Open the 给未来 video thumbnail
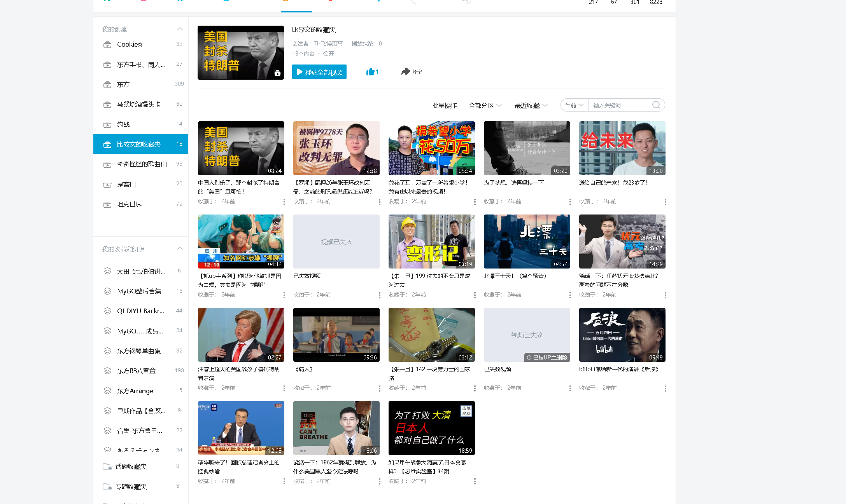This screenshot has width=846, height=504. 622,148
